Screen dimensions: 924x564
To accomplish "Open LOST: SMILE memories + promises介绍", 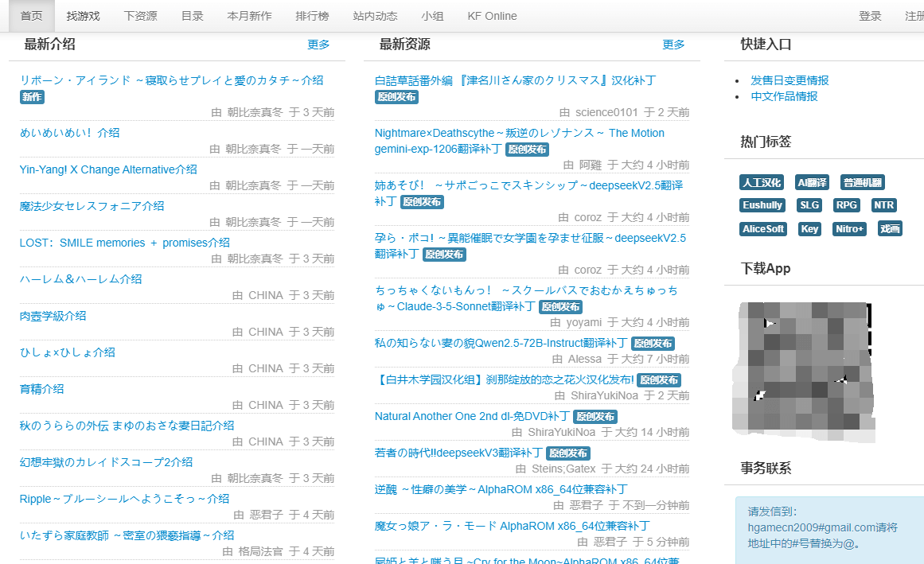I will click(x=124, y=243).
